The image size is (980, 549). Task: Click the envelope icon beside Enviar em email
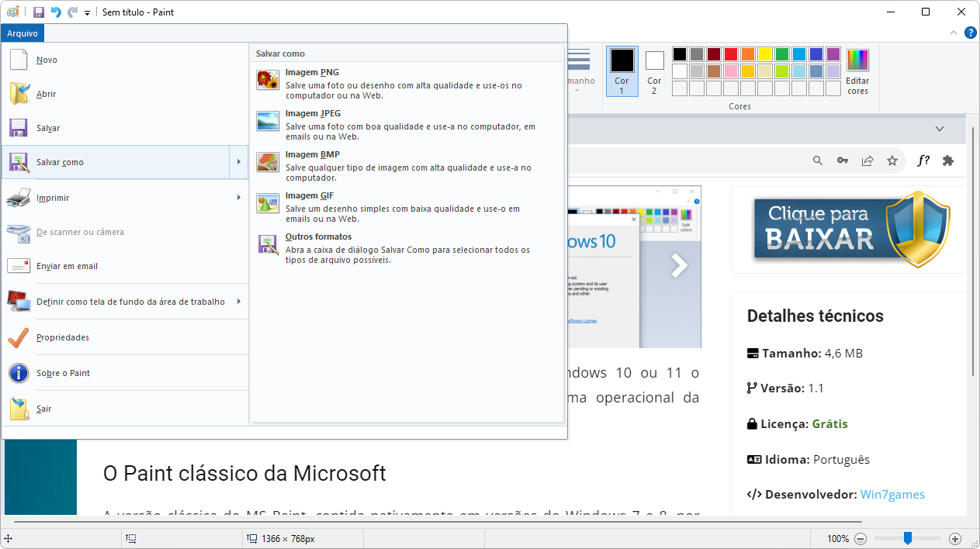pos(19,266)
